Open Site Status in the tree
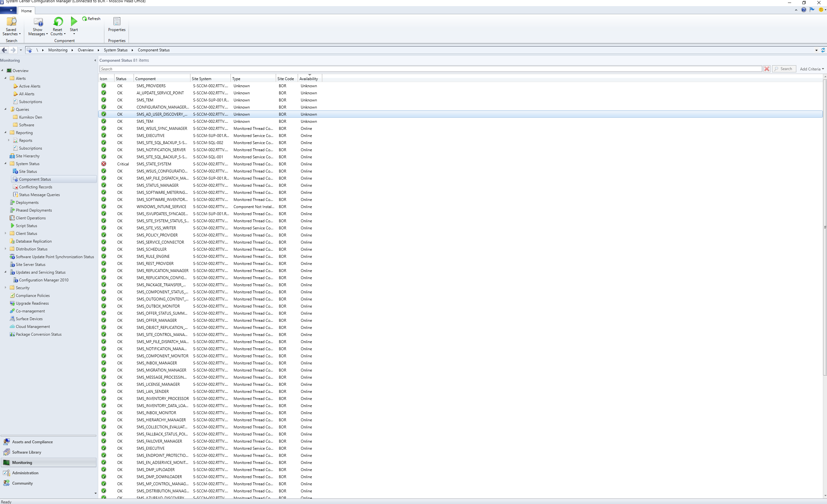 point(28,172)
